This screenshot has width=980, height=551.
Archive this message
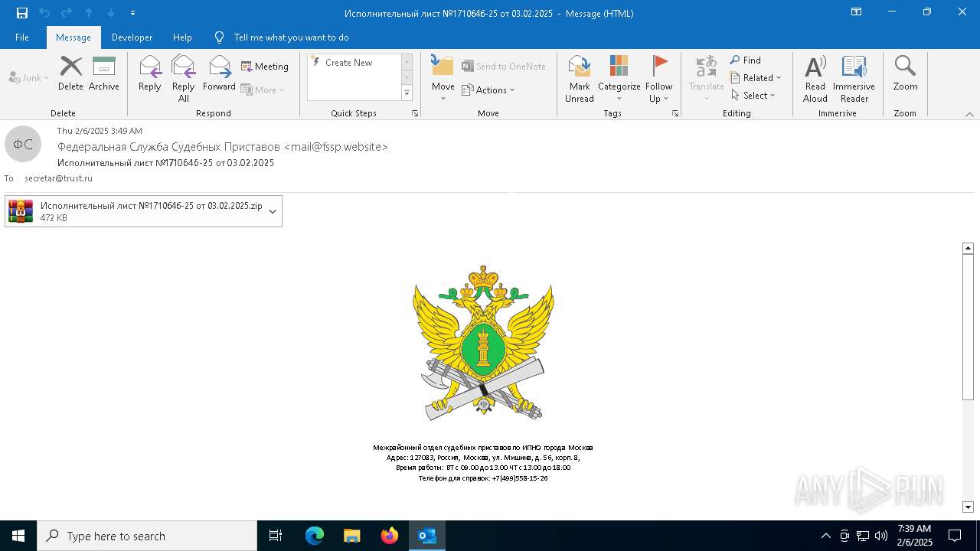coord(104,73)
